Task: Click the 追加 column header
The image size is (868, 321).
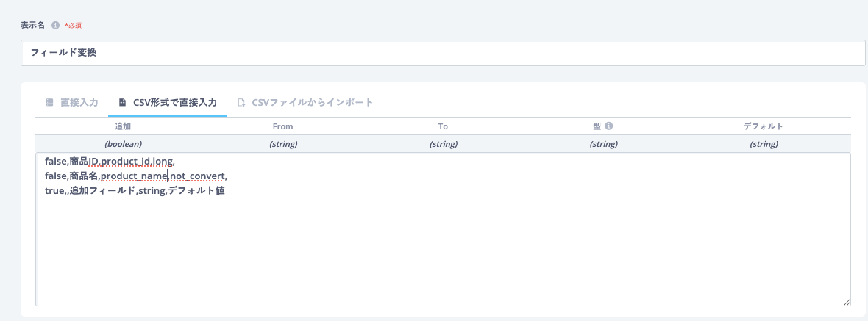Action: click(x=123, y=126)
